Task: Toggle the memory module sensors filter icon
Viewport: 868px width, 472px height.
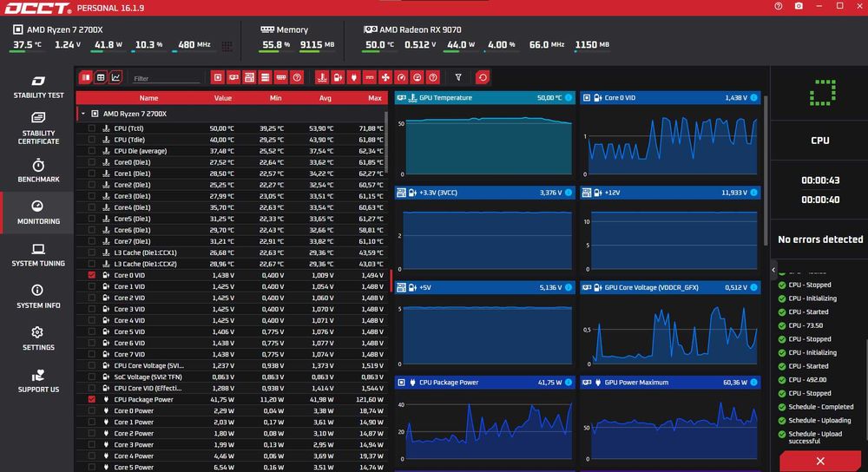Action: click(281, 77)
